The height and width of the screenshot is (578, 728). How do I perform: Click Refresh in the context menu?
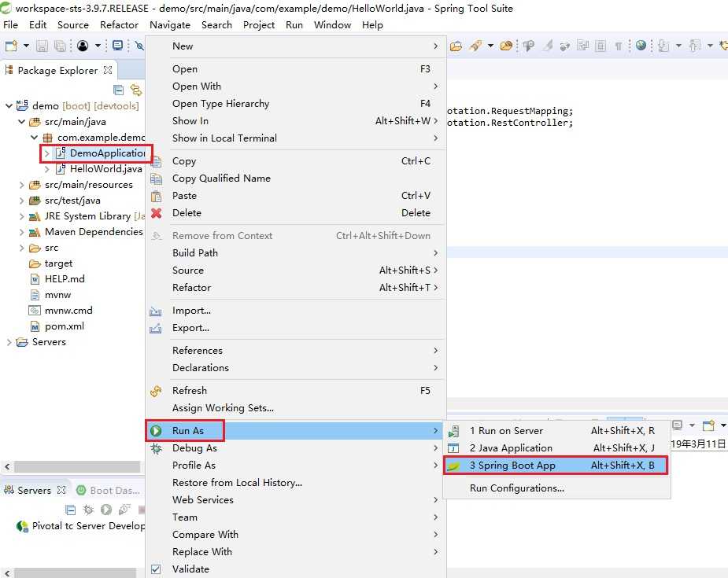point(296,391)
